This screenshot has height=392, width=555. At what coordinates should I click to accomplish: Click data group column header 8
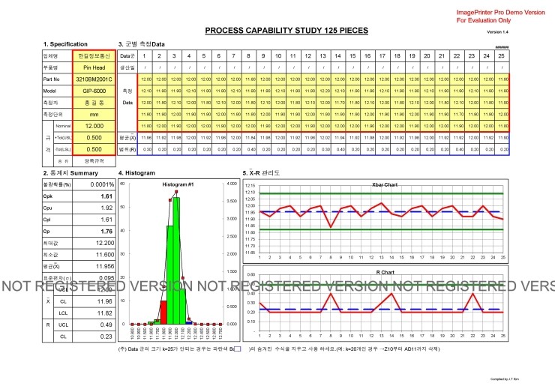click(248, 56)
